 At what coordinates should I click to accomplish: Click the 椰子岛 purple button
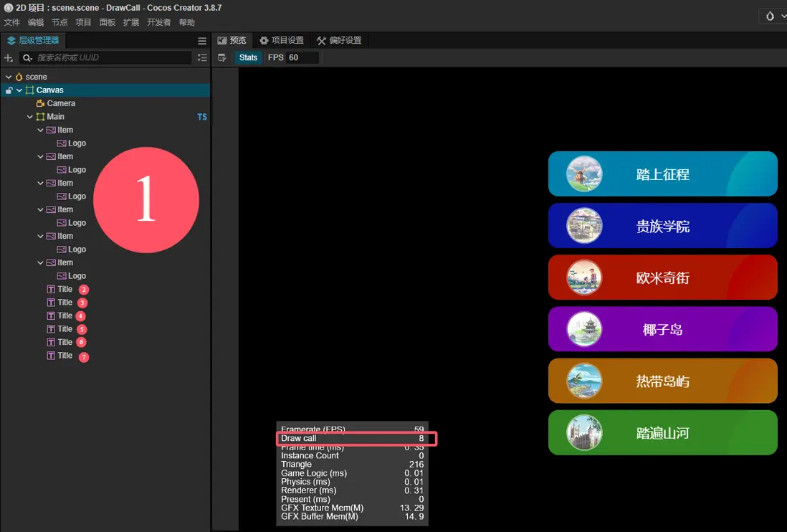(x=662, y=330)
